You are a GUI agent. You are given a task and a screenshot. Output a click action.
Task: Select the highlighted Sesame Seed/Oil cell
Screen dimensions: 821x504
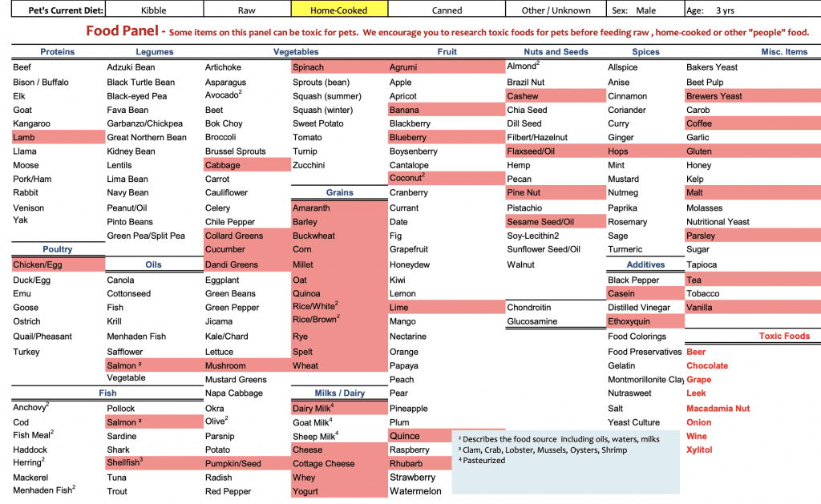click(x=556, y=221)
